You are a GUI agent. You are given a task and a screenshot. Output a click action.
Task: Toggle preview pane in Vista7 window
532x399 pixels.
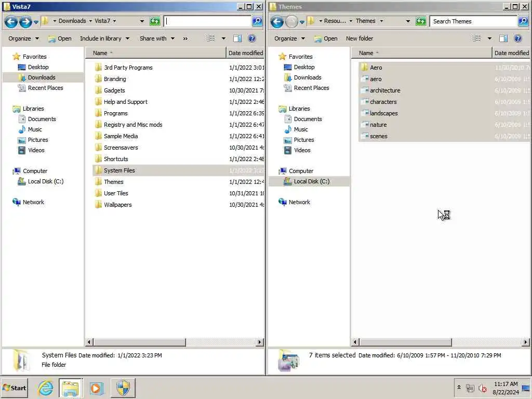click(237, 38)
